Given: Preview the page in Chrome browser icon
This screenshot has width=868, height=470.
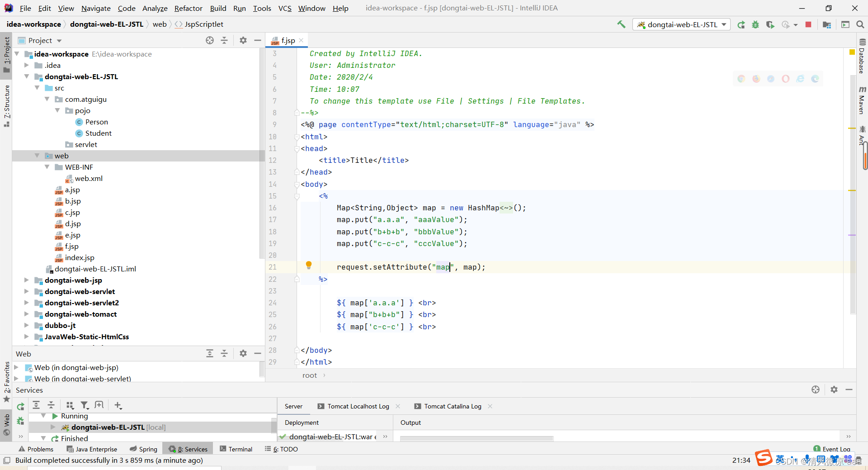Looking at the screenshot, I should point(741,79).
